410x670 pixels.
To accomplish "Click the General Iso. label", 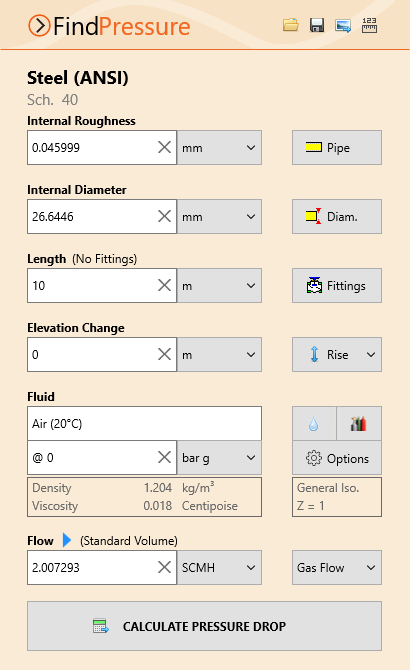I will (x=328, y=488).
